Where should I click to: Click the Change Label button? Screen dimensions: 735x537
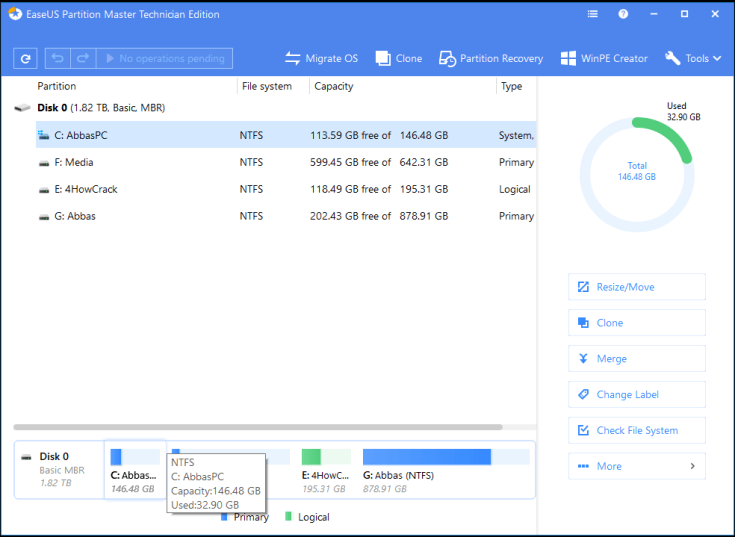click(x=636, y=395)
